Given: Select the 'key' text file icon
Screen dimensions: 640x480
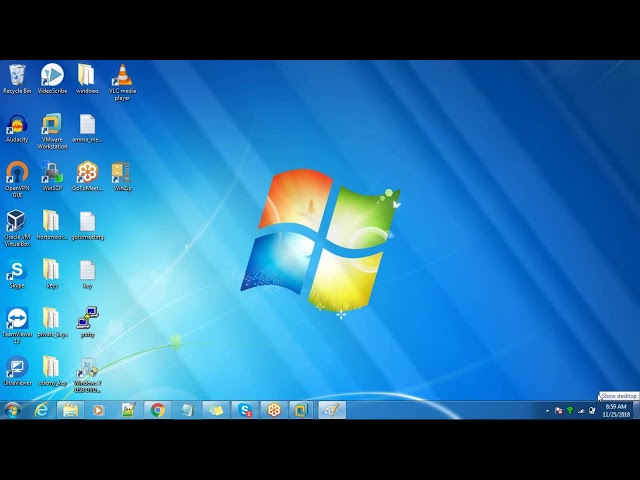Looking at the screenshot, I should coord(87,275).
